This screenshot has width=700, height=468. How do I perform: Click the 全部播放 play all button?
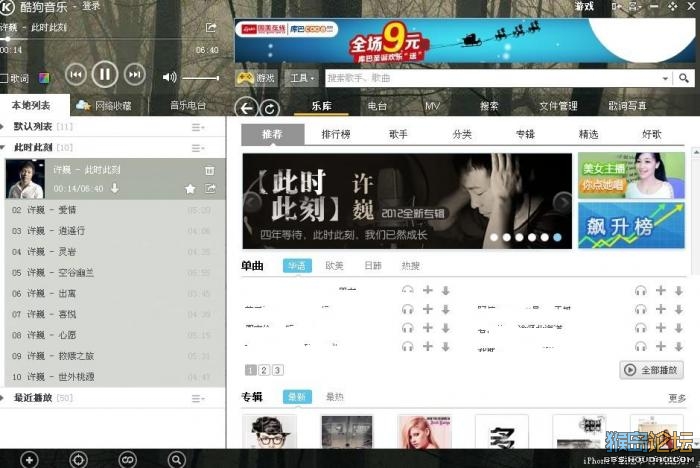(651, 370)
